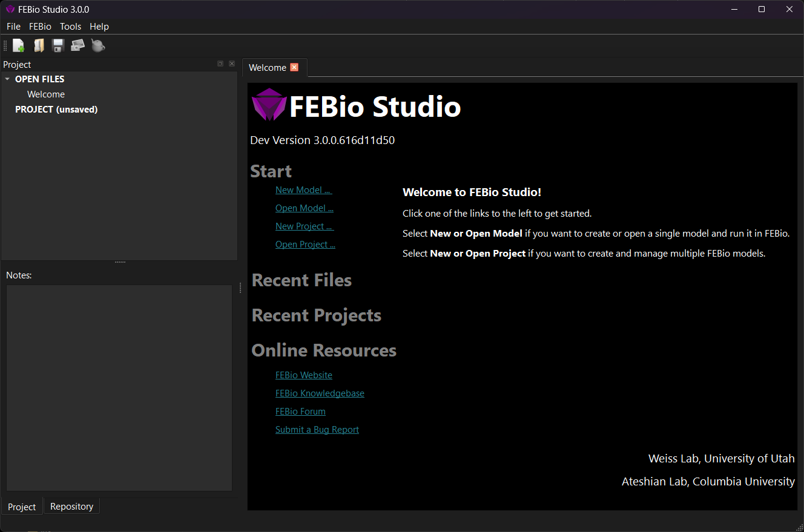Viewport: 804px width, 532px height.
Task: Select the OPEN FILES tree header
Action: [x=39, y=79]
